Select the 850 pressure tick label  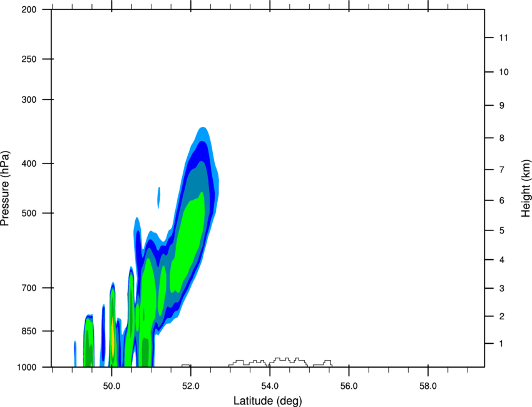(x=29, y=331)
